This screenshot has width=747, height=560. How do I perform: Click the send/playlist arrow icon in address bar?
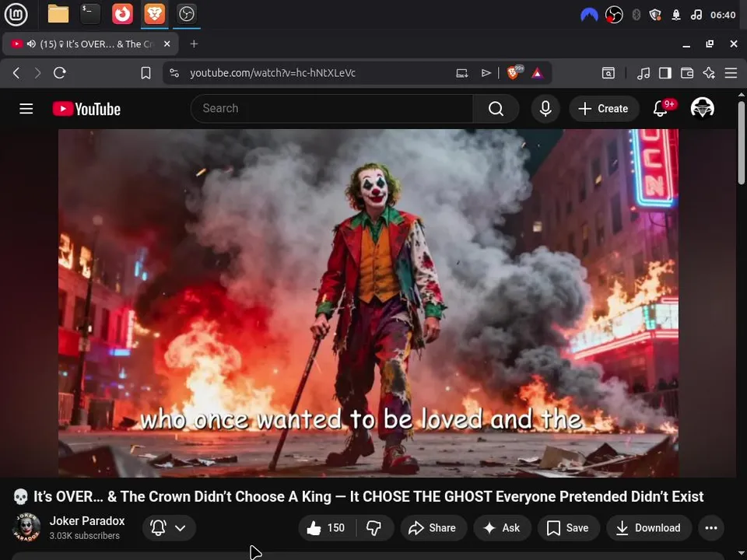click(486, 73)
